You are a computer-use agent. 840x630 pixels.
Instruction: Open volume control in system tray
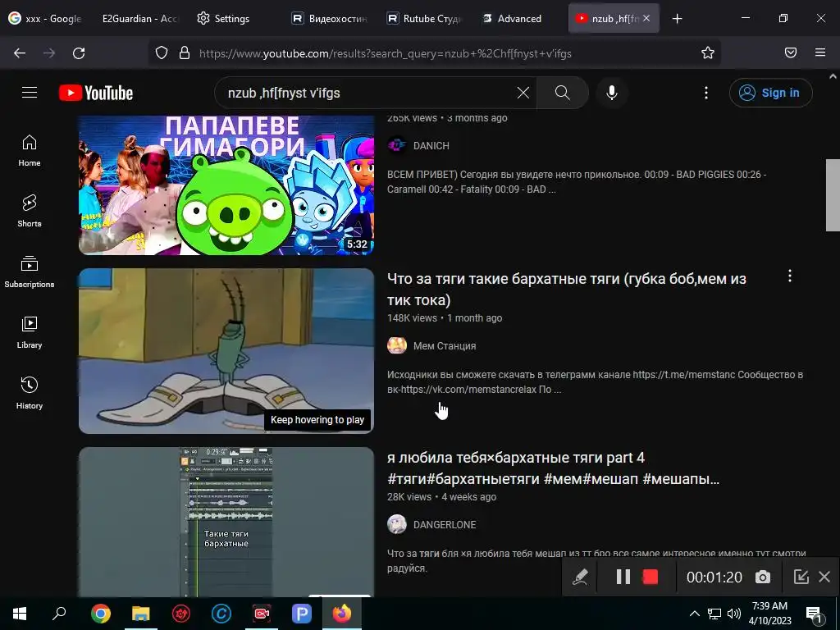point(734,614)
